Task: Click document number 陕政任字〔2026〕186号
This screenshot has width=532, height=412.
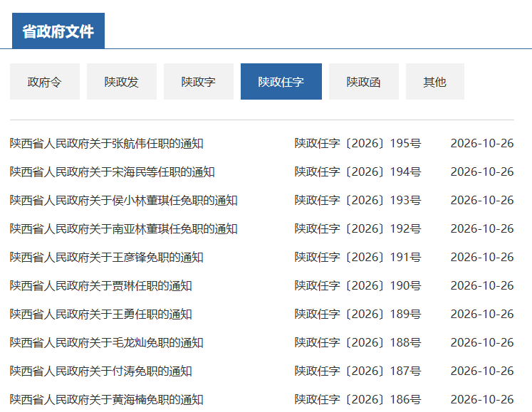Action: 358,400
